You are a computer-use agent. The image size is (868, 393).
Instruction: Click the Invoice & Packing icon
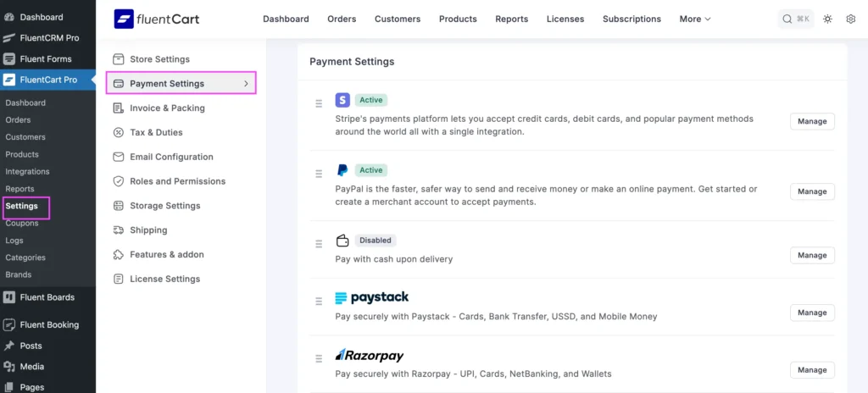pyautogui.click(x=118, y=108)
